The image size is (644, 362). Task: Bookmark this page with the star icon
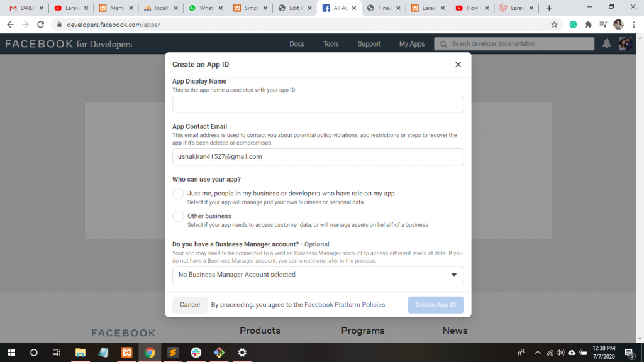click(x=555, y=25)
